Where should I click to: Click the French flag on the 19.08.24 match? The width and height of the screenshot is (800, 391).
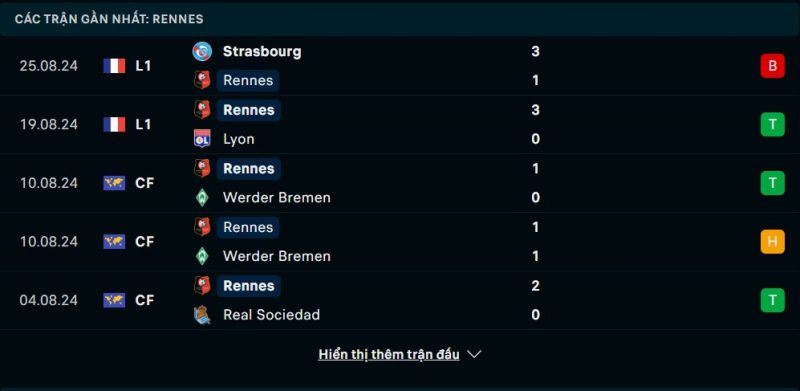pyautogui.click(x=114, y=125)
